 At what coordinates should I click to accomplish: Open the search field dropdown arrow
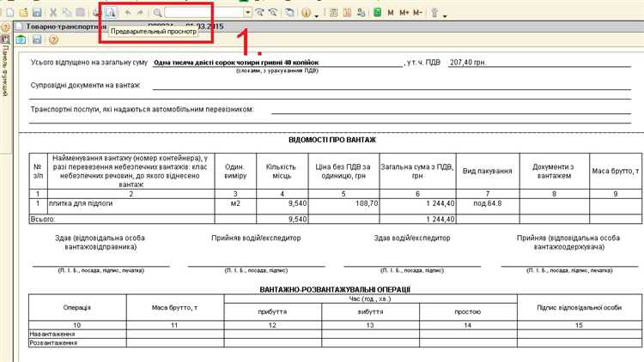(x=247, y=12)
